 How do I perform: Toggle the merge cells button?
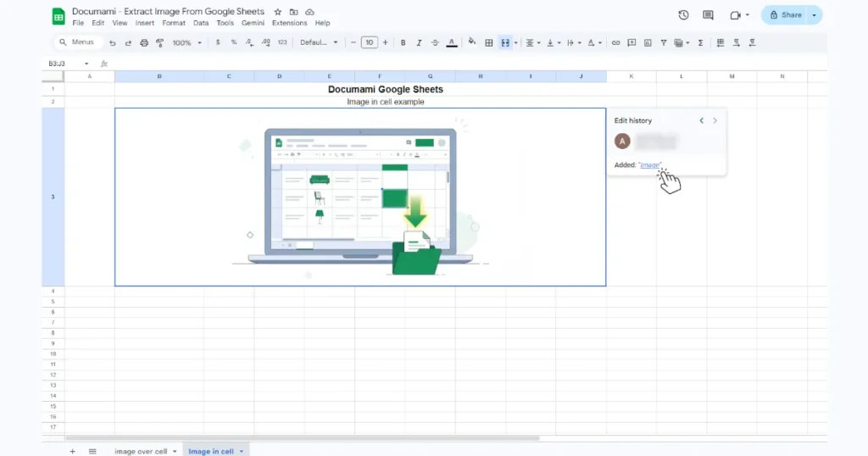(505, 42)
